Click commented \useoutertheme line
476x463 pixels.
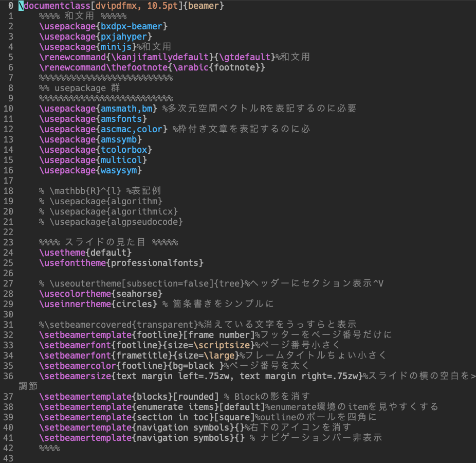[211, 283]
